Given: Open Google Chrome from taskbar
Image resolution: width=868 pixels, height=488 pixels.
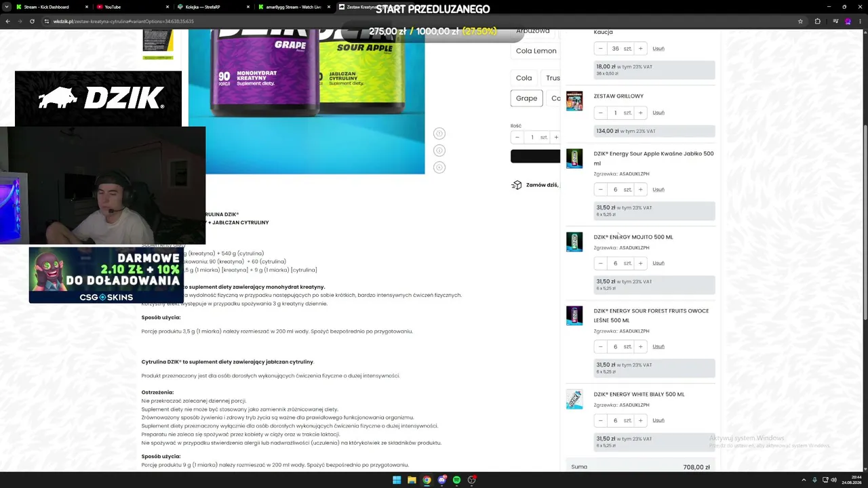Looking at the screenshot, I should 427,480.
